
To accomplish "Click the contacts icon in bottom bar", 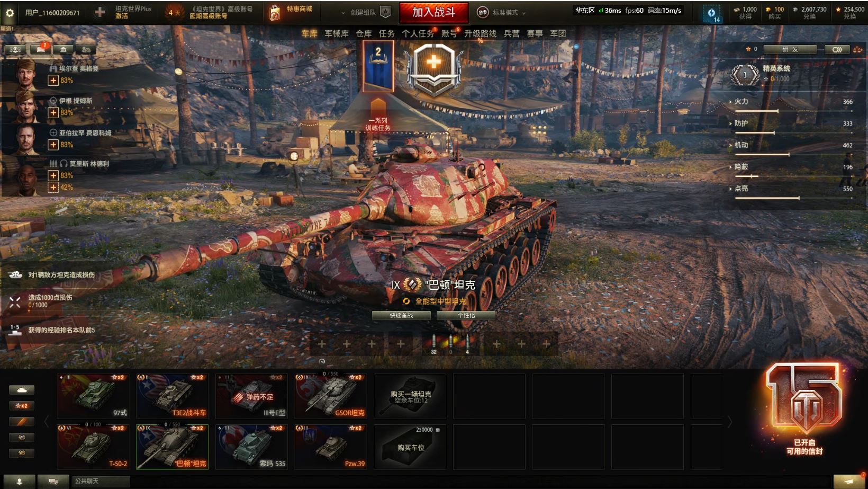I will tap(19, 481).
